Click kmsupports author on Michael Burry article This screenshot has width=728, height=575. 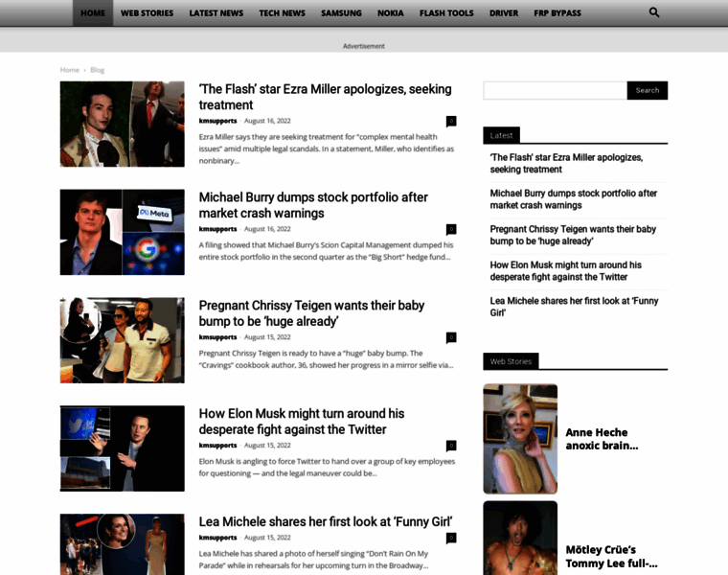(x=217, y=229)
